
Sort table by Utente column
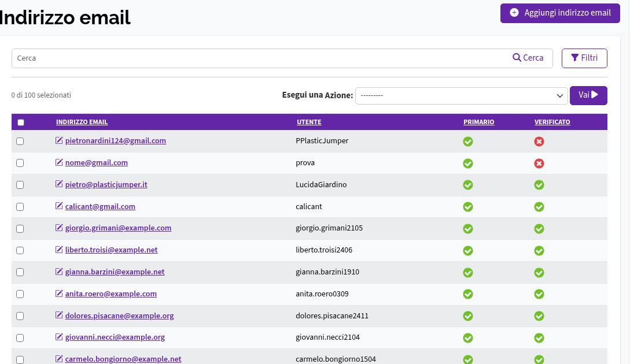click(309, 122)
